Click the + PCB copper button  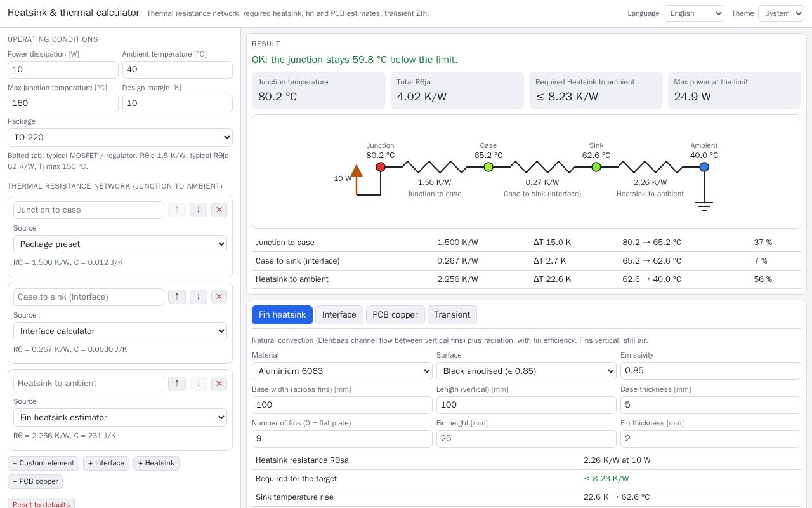pos(35,481)
